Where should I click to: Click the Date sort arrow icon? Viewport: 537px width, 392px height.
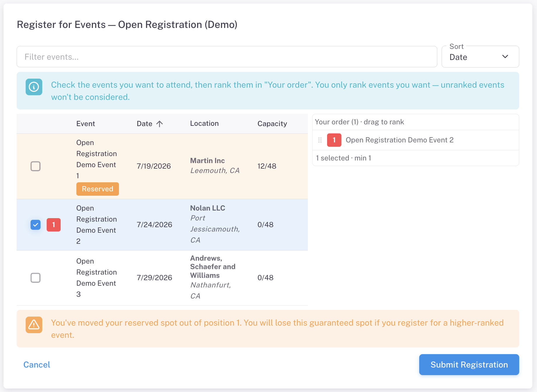click(x=159, y=124)
